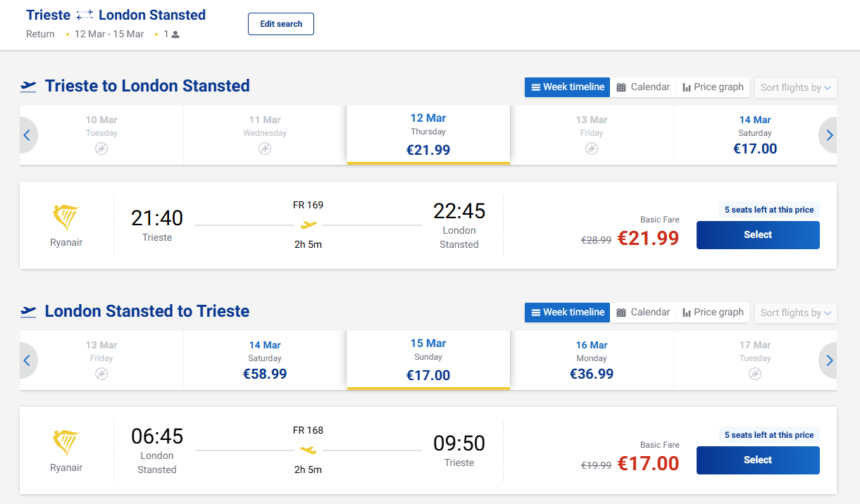The width and height of the screenshot is (860, 504).
Task: Choose 14 Mar Saturday €17.00 outbound date
Action: (755, 135)
